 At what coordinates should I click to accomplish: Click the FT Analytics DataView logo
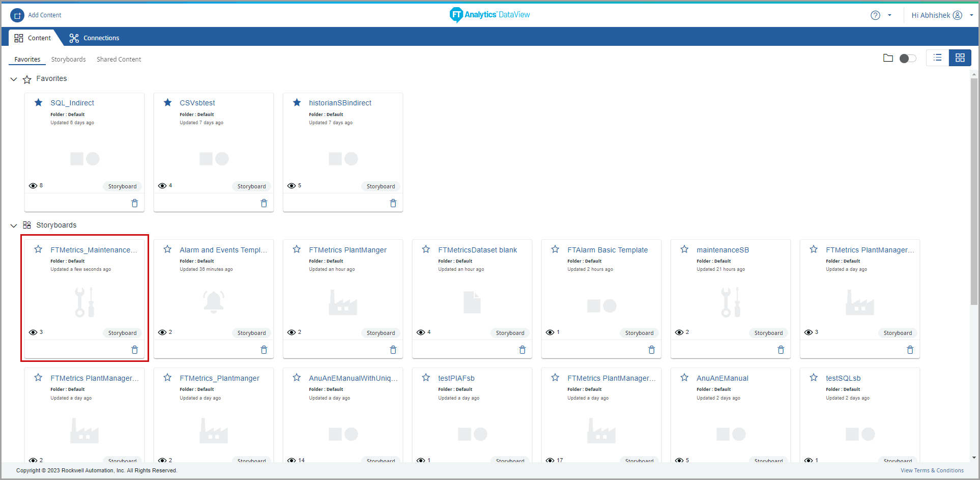pyautogui.click(x=489, y=15)
